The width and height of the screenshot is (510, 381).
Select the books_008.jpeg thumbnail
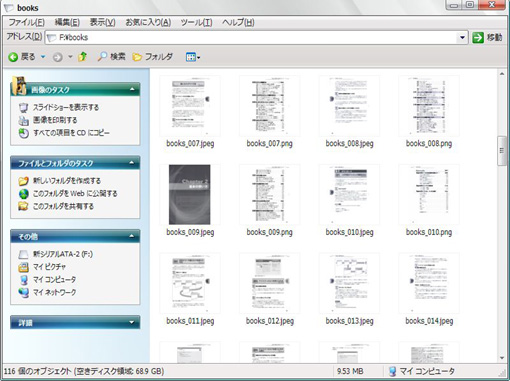click(x=349, y=106)
